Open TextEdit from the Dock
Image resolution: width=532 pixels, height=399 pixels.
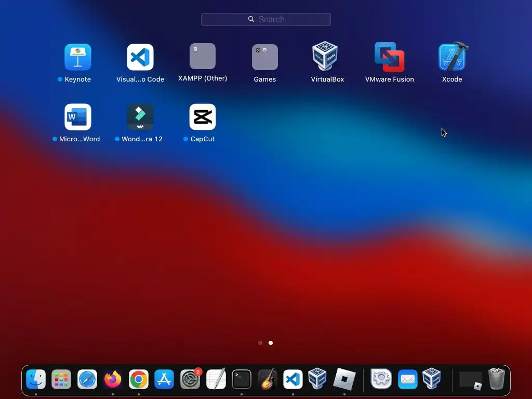click(x=216, y=379)
